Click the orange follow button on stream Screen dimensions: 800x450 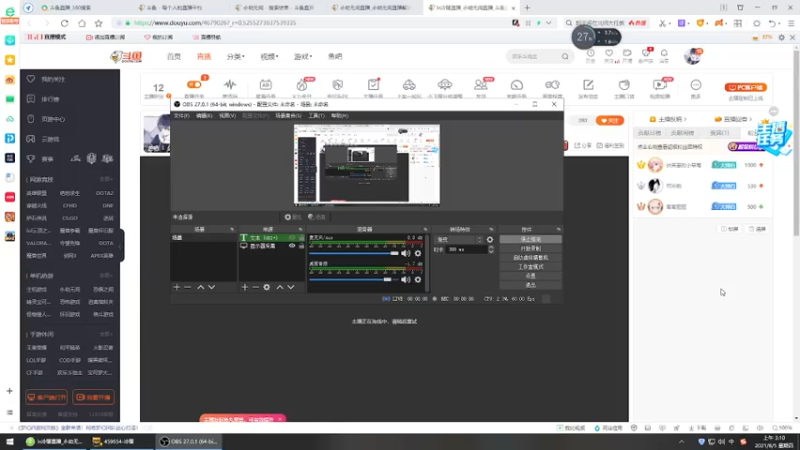click(610, 120)
